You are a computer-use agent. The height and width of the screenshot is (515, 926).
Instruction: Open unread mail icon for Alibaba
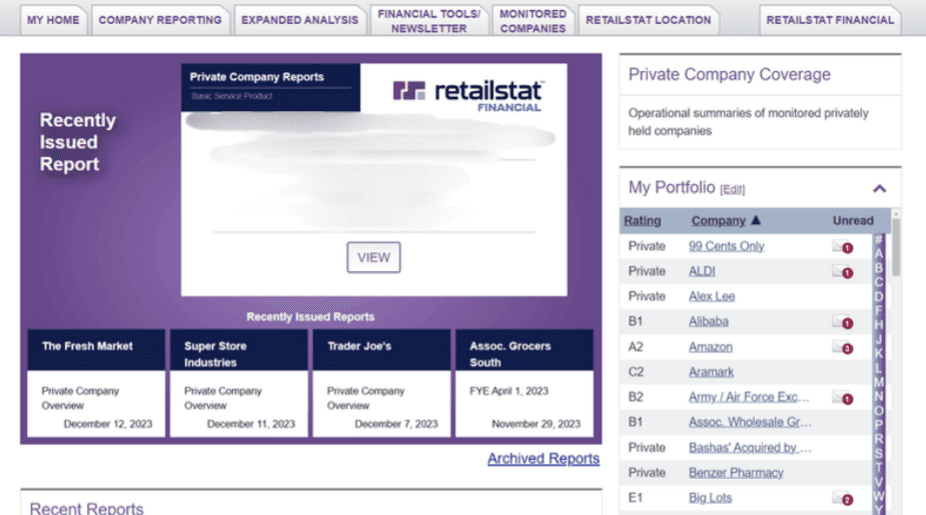tap(842, 322)
